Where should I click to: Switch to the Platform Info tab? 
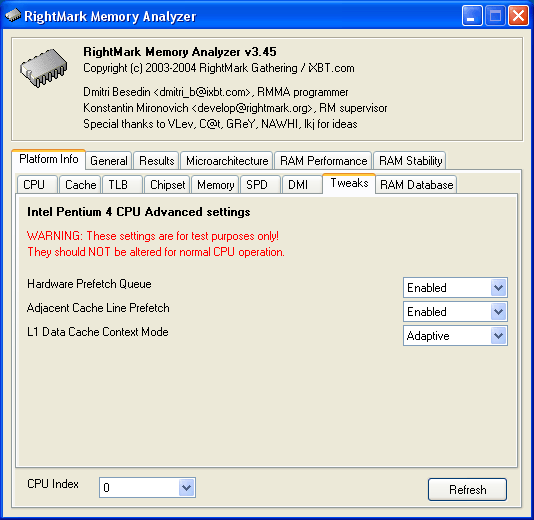48,159
